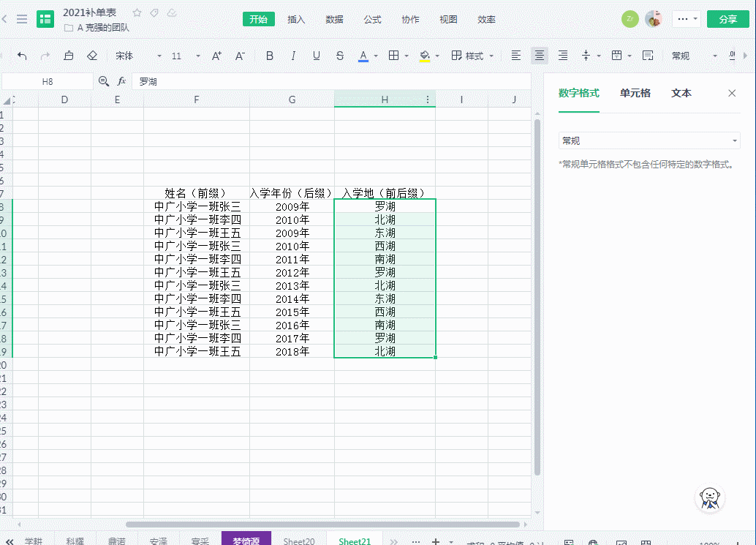Switch to the 协作 tab
The image size is (756, 545).
[x=410, y=19]
